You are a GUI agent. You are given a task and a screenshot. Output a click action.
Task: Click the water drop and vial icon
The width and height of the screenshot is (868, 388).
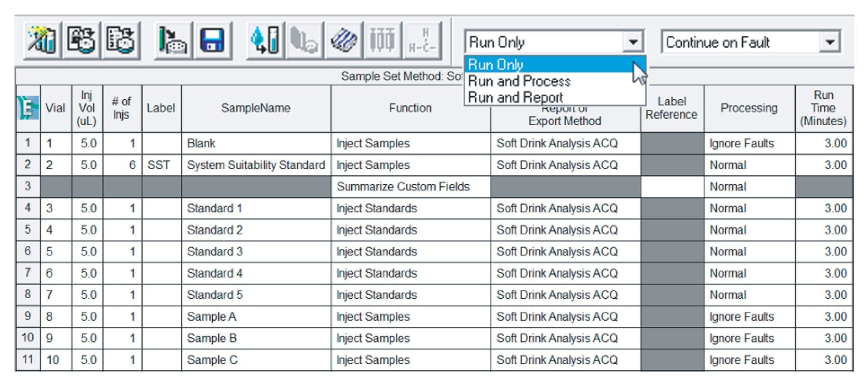pyautogui.click(x=265, y=40)
